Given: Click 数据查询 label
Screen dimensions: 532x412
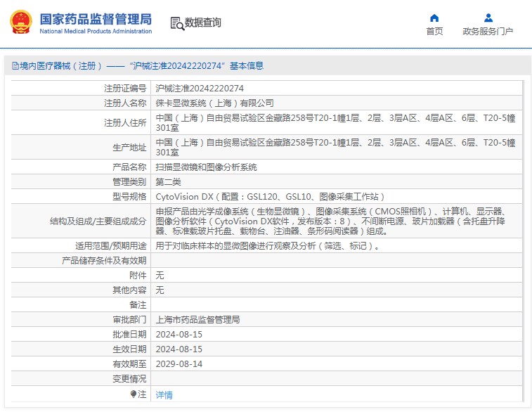Looking at the screenshot, I should [203, 22].
